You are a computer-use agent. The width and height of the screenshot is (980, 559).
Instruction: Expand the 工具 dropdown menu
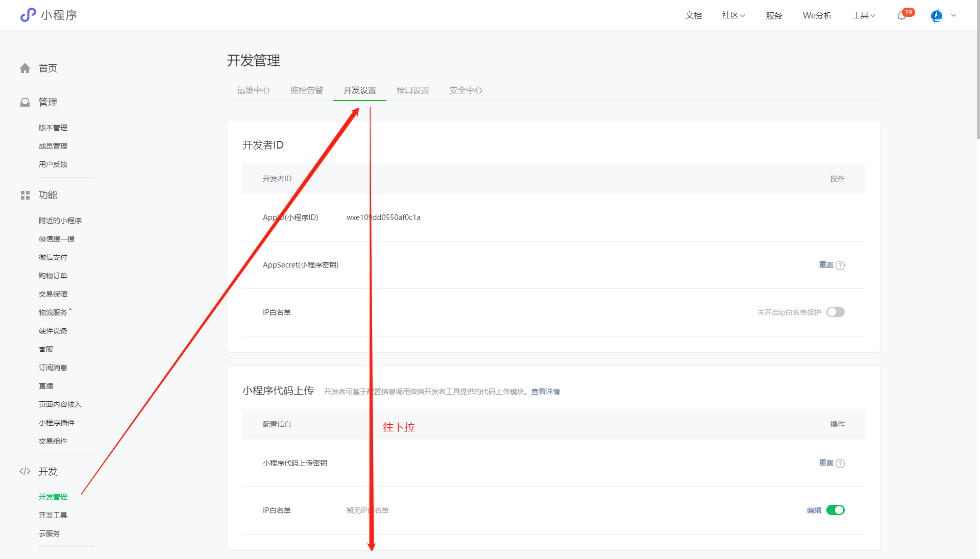(x=864, y=15)
